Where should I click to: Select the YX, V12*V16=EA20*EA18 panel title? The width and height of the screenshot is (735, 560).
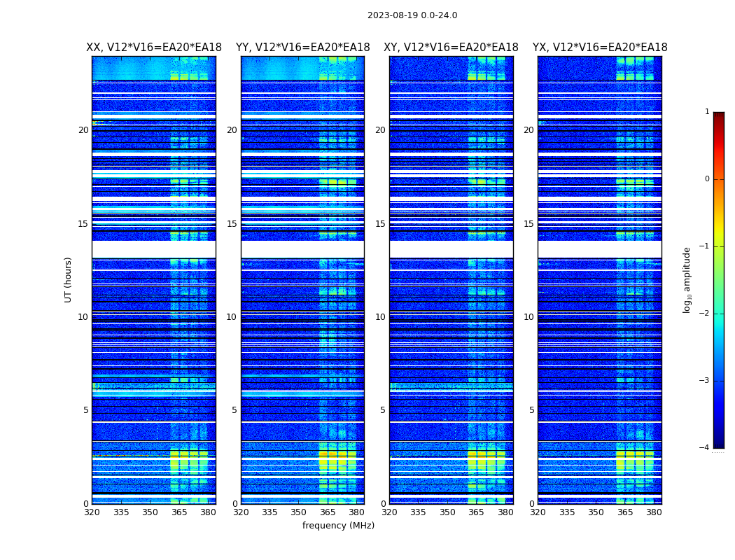(600, 48)
